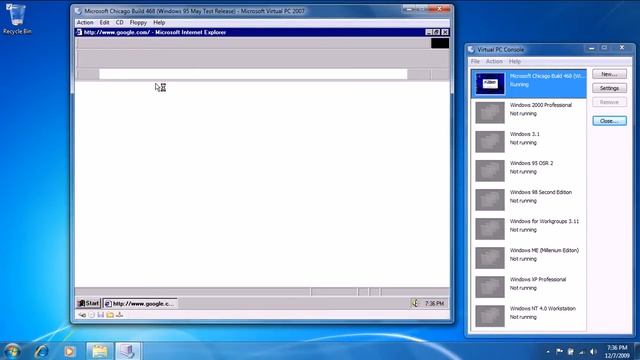640x360 pixels.
Task: Open the Windows 7 taskbar clock and date
Action: click(617, 351)
